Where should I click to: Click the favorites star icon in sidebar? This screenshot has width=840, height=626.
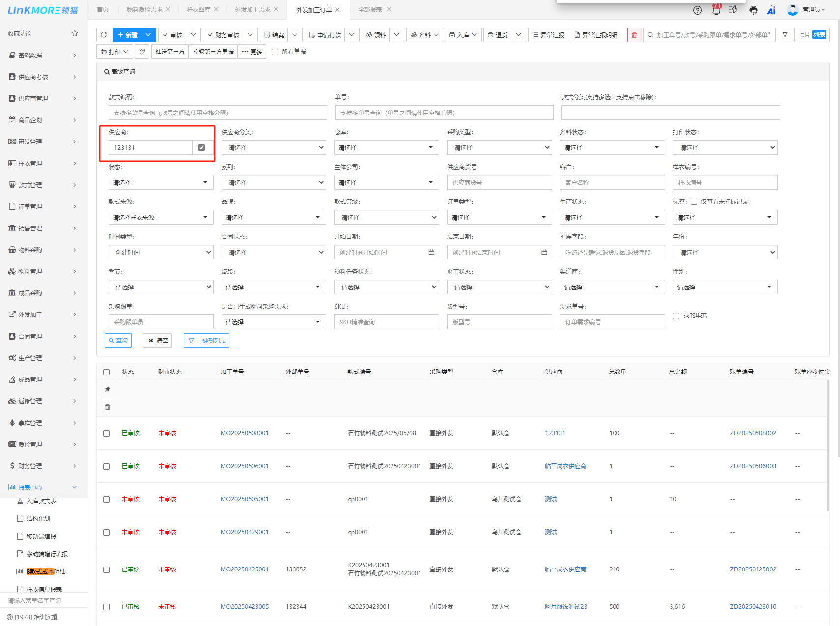pyautogui.click(x=75, y=33)
